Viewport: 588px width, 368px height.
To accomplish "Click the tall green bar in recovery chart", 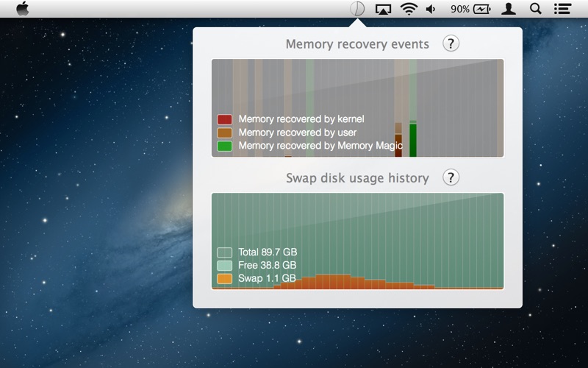I will [413, 140].
